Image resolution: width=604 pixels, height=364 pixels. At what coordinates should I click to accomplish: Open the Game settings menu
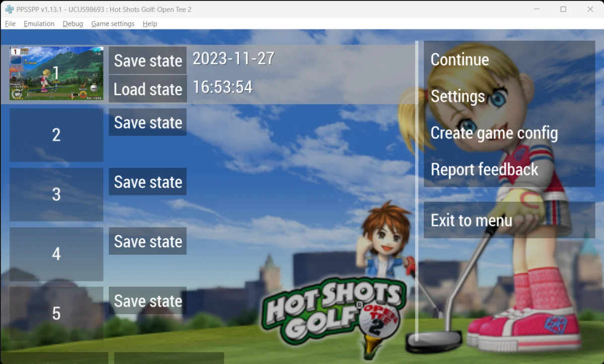[113, 24]
